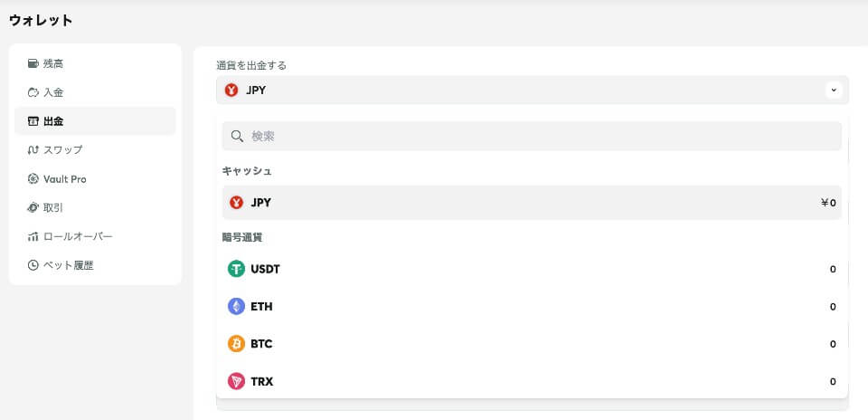Click the deposit (入金) piggy bank icon
868x420 pixels.
pos(33,92)
